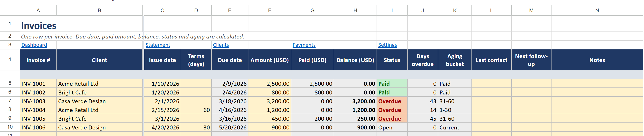Image resolution: width=644 pixels, height=136 pixels.
Task: Click the 'Paid (USD)' header cell
Action: [312, 60]
